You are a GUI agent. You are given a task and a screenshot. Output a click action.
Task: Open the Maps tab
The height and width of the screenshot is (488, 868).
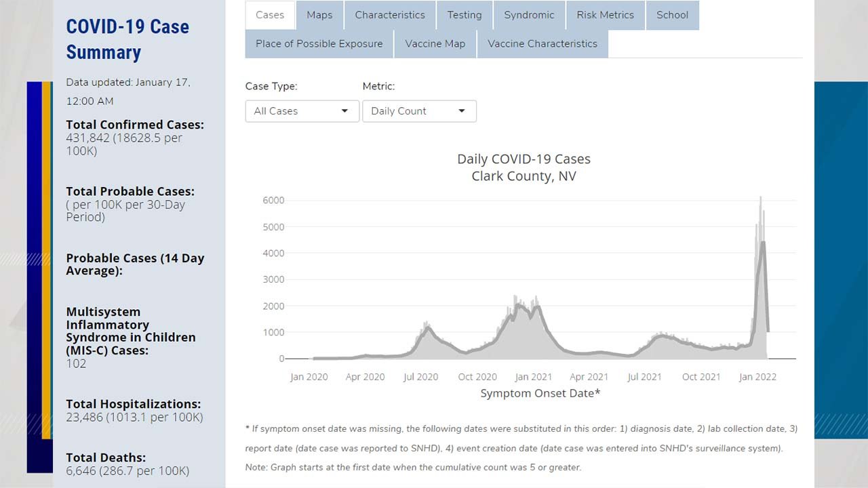pyautogui.click(x=319, y=15)
